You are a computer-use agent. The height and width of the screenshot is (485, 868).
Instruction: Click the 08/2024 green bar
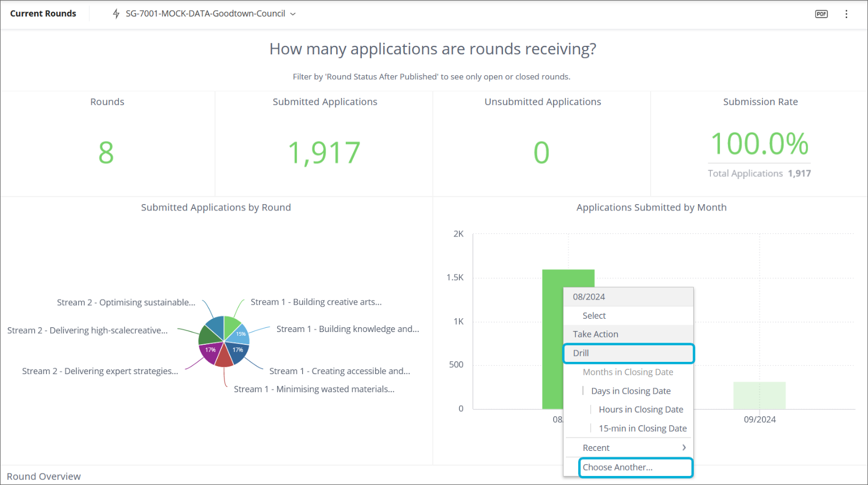click(552, 341)
